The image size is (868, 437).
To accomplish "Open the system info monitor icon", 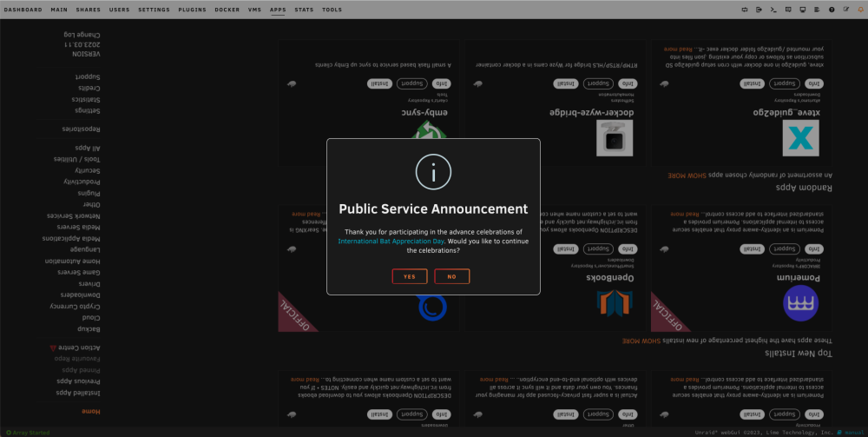I will [x=803, y=10].
